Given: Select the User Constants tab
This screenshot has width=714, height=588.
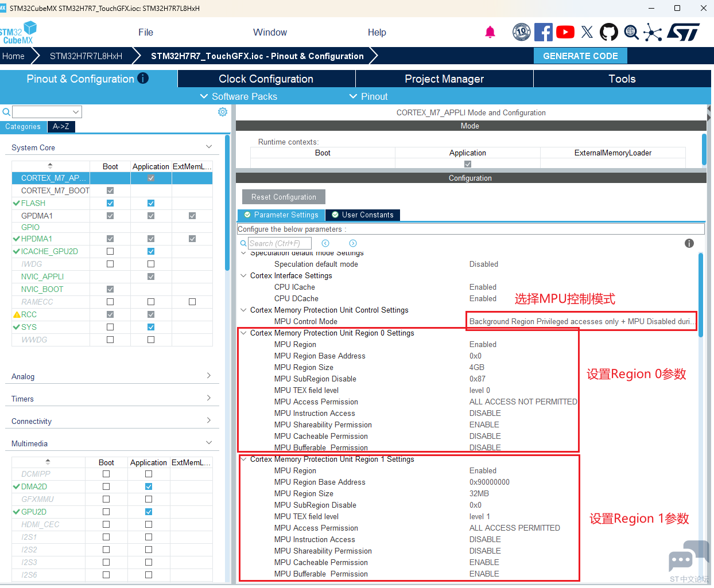Looking at the screenshot, I should pos(363,215).
